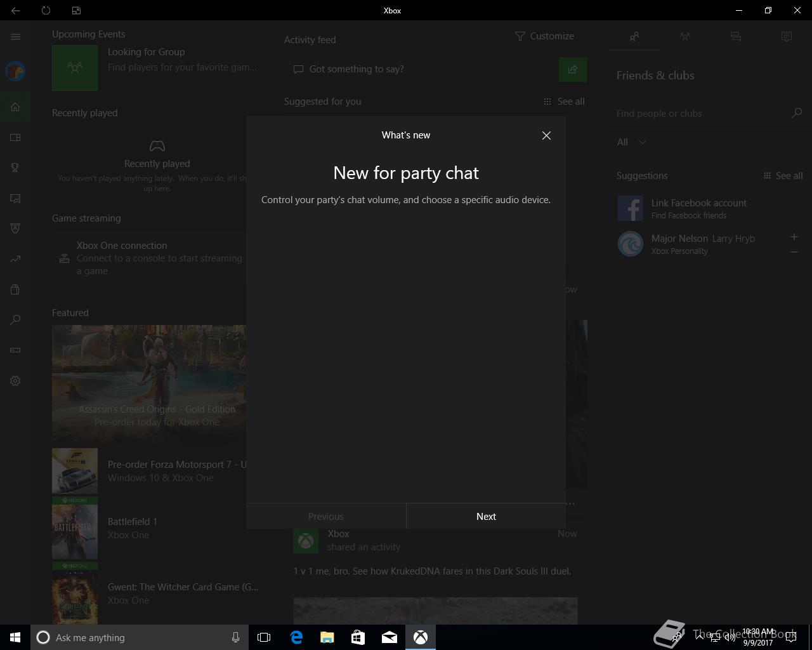The height and width of the screenshot is (650, 812).
Task: Refresh the Xbox app
Action: click(x=46, y=10)
